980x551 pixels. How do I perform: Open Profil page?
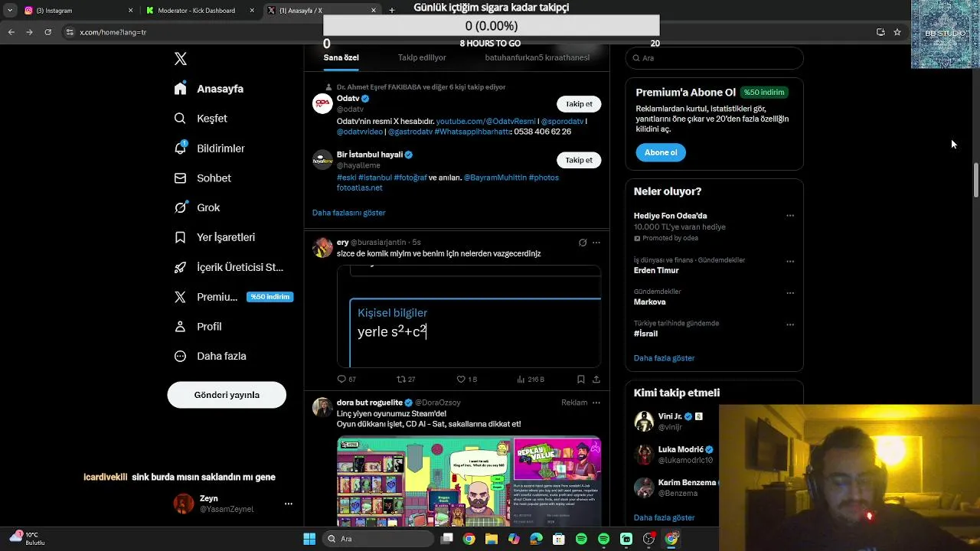[198, 327]
